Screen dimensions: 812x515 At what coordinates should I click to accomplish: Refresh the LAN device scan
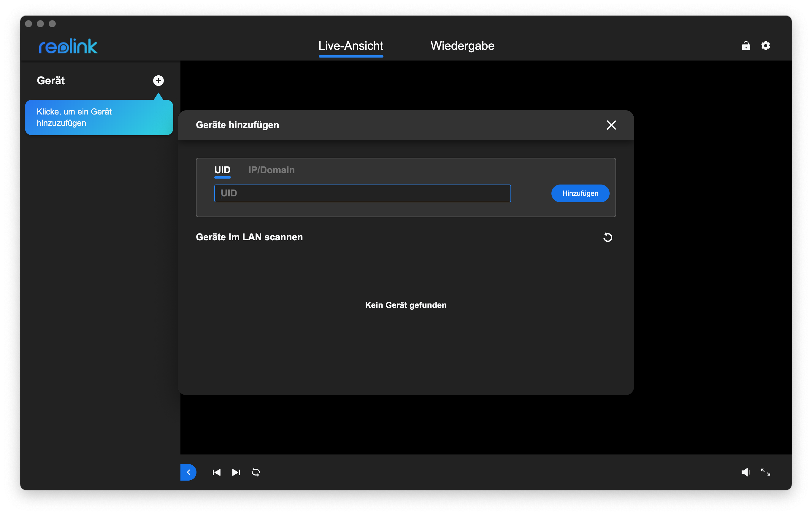607,237
